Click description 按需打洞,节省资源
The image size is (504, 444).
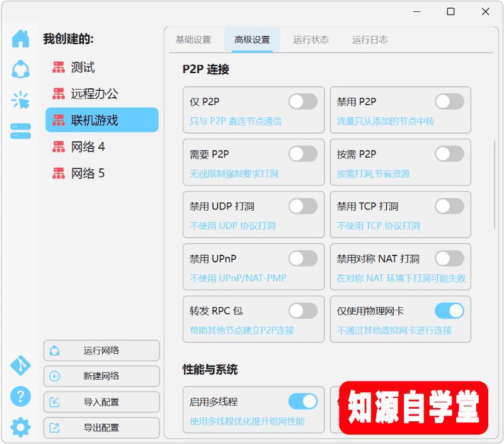[x=373, y=173]
